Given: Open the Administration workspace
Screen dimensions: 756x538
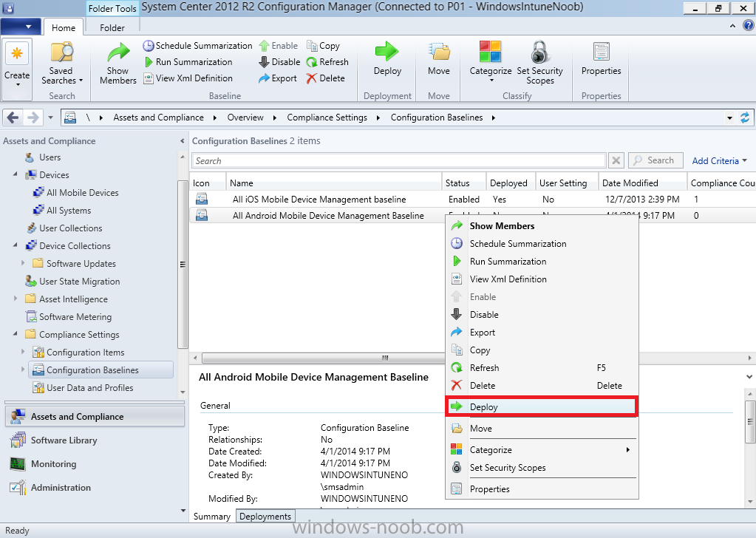Looking at the screenshot, I should (x=95, y=488).
